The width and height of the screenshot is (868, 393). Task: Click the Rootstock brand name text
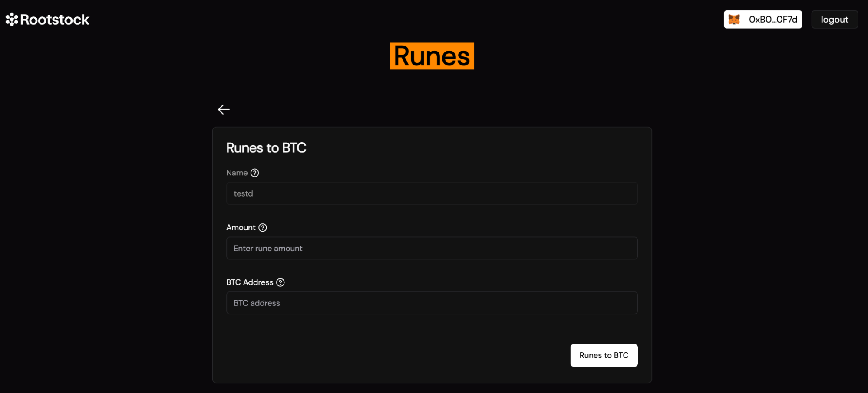pyautogui.click(x=55, y=20)
